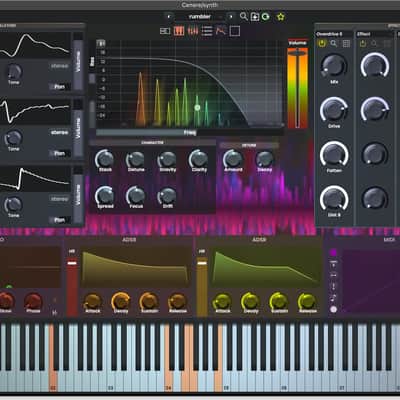Toggle the second Effect slot power button
Image resolution: width=400 pixels, height=400 pixels.
point(363,43)
